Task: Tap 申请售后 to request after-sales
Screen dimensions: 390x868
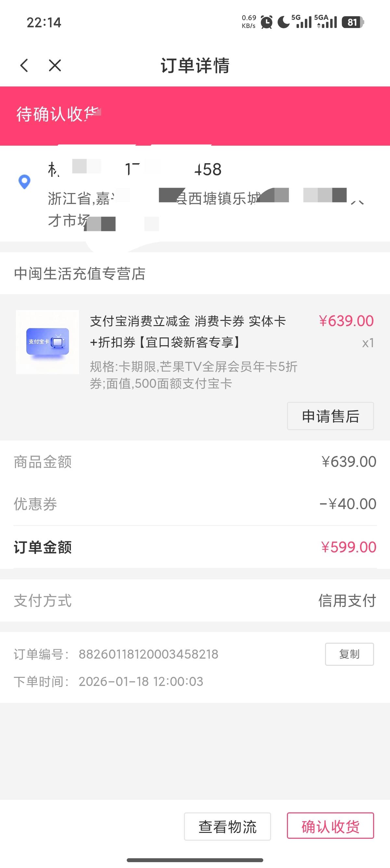Action: (x=330, y=416)
